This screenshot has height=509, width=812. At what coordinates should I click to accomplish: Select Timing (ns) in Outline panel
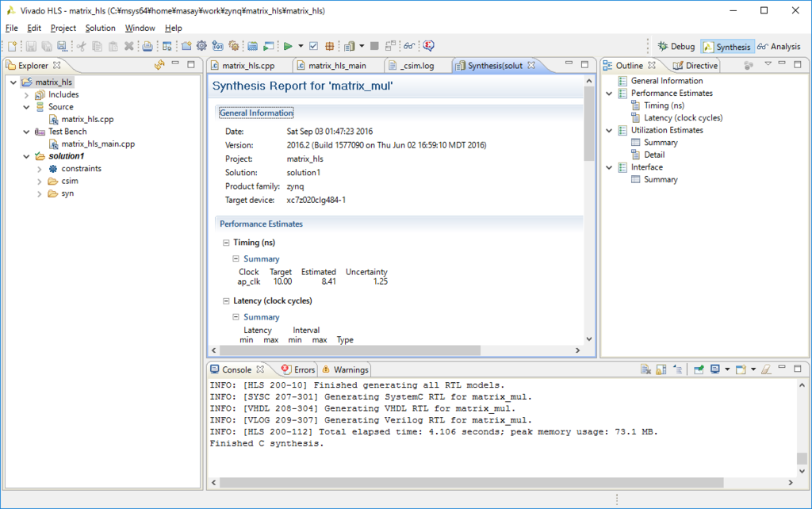664,105
